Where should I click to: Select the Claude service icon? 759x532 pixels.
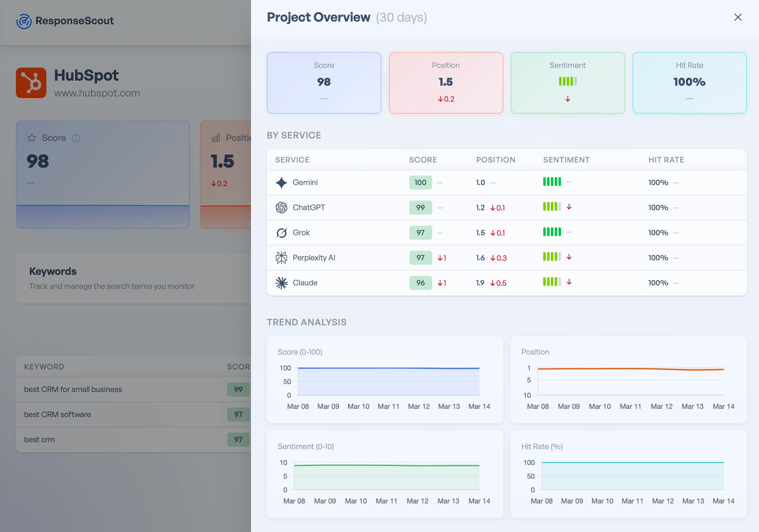click(x=281, y=283)
